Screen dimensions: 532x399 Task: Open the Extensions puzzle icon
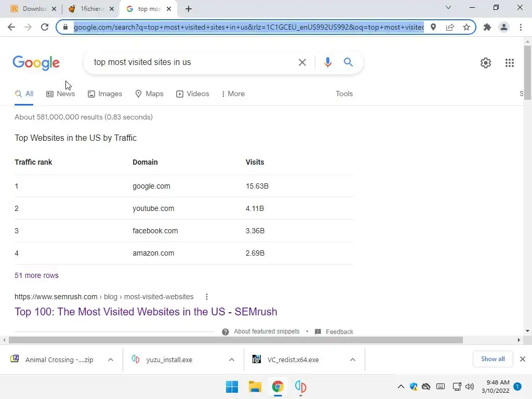(487, 27)
